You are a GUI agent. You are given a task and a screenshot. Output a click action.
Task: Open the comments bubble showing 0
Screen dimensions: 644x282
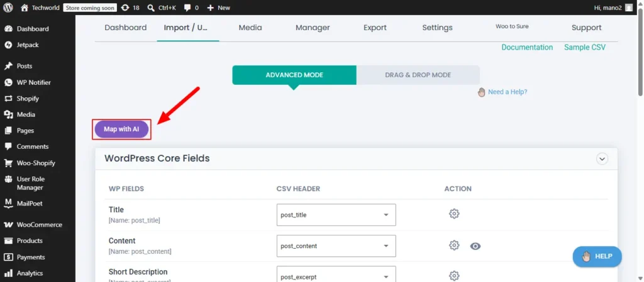187,8
